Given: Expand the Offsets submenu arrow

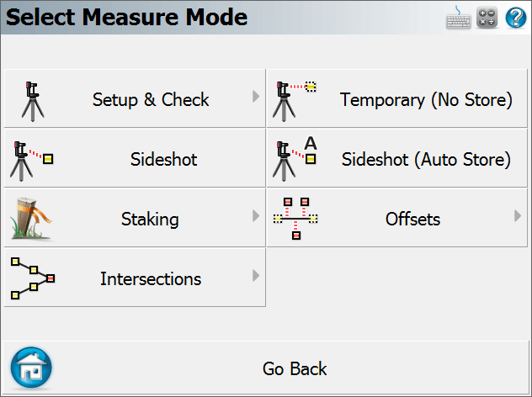Looking at the screenshot, I should 518,216.
